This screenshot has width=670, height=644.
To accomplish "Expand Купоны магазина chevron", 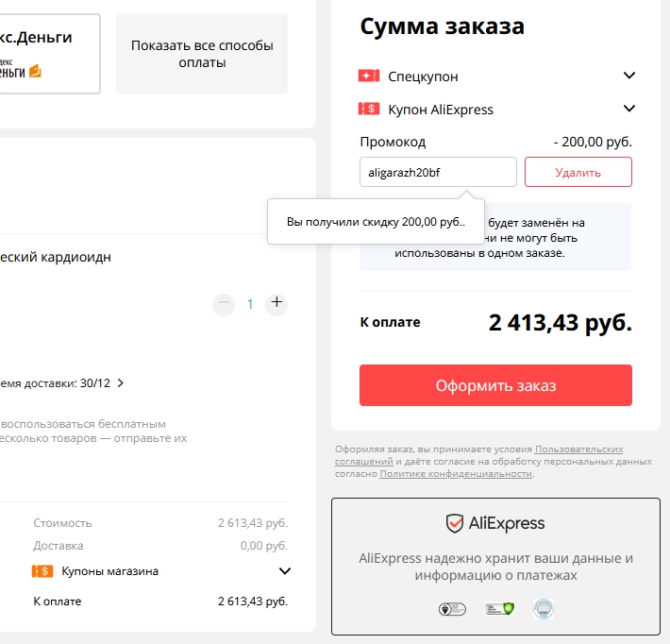I will pos(284,571).
